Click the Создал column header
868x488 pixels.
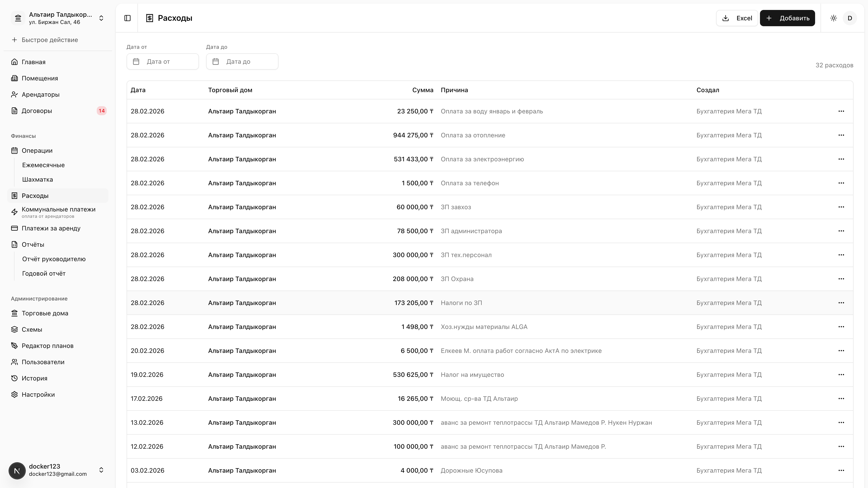pyautogui.click(x=708, y=90)
